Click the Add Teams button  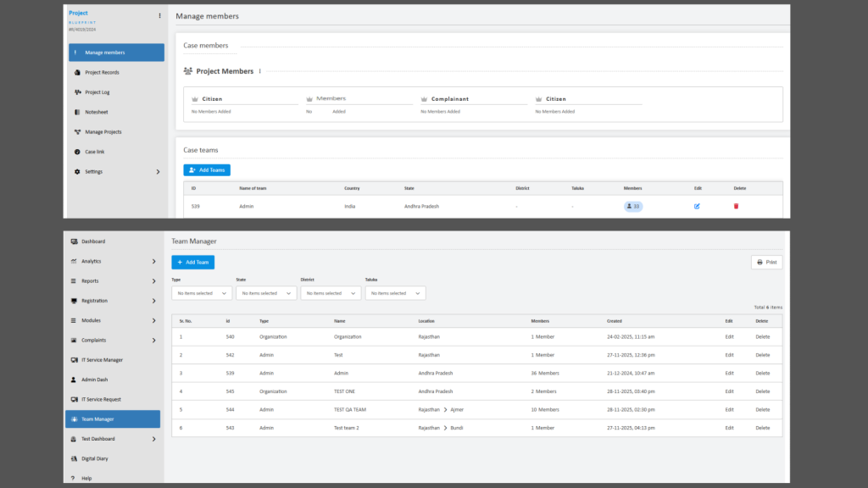(207, 170)
